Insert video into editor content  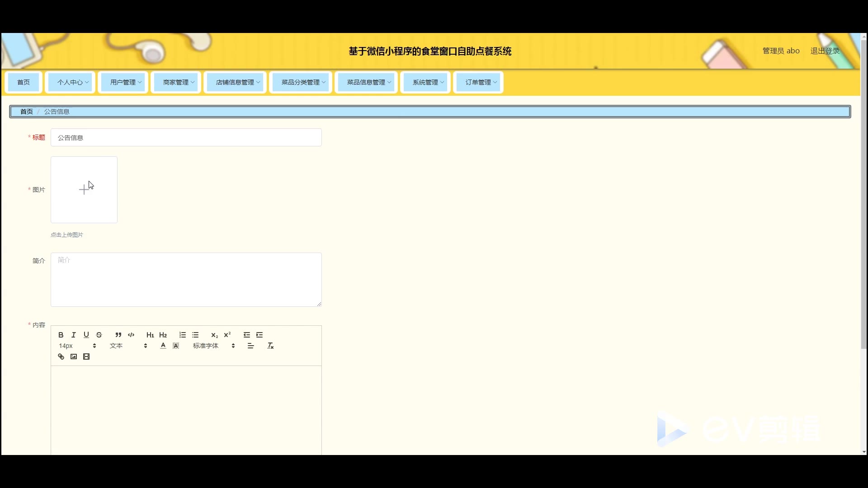(x=86, y=357)
